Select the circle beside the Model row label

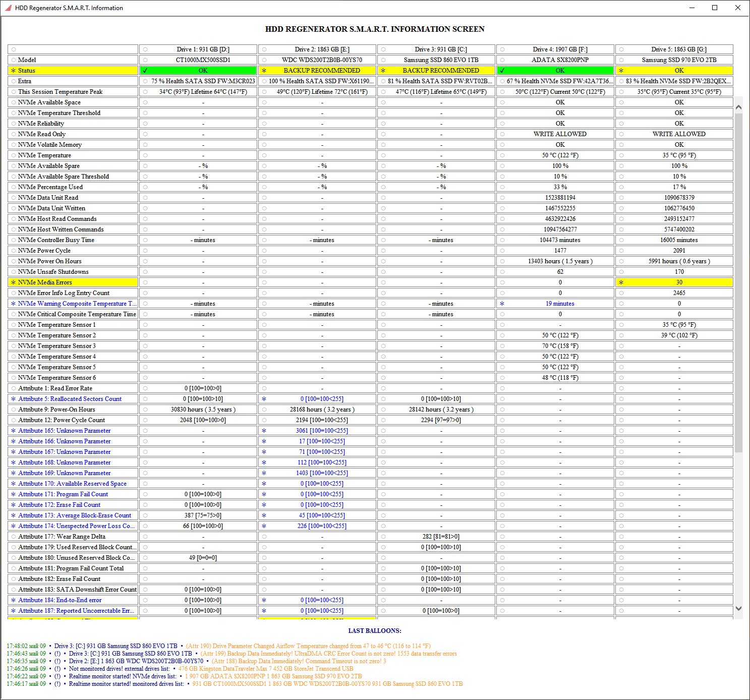[14, 60]
